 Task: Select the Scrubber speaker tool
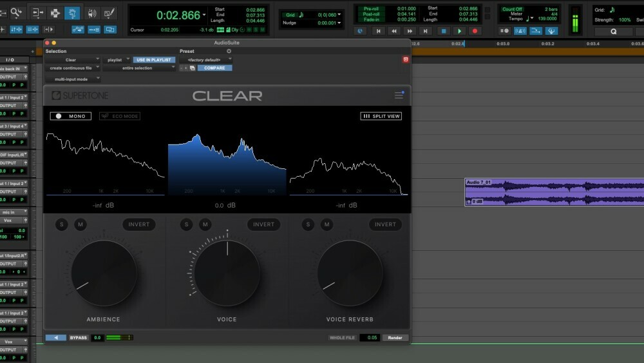tap(92, 13)
